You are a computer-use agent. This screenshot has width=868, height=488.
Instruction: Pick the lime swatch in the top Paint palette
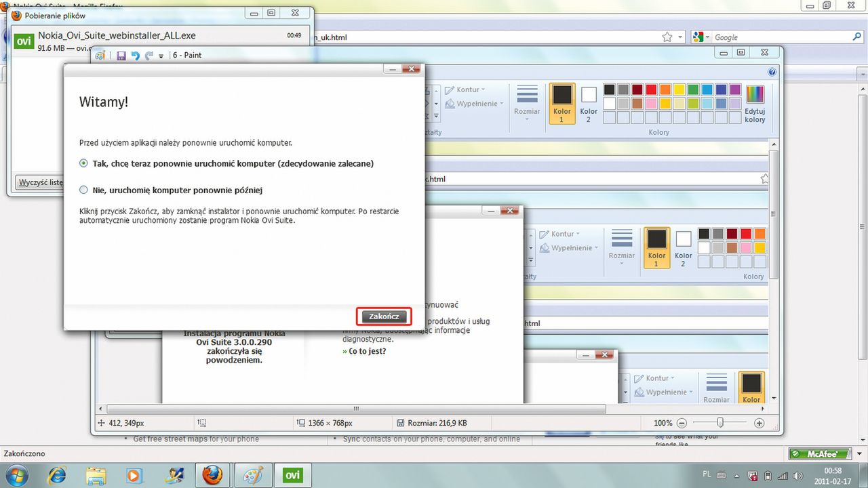point(693,104)
